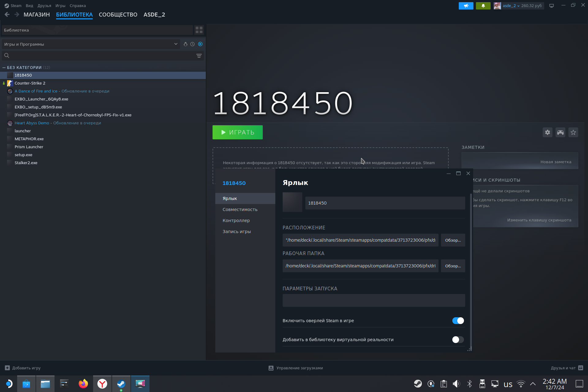Select METAPHOR.exe in library list
Viewport: 588px width, 392px height.
pos(103,139)
